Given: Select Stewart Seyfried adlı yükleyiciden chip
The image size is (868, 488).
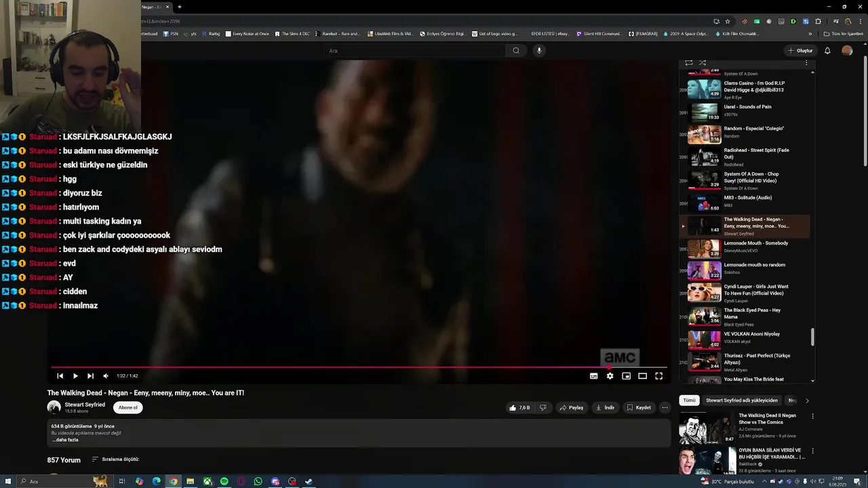Looking at the screenshot, I should click(742, 401).
